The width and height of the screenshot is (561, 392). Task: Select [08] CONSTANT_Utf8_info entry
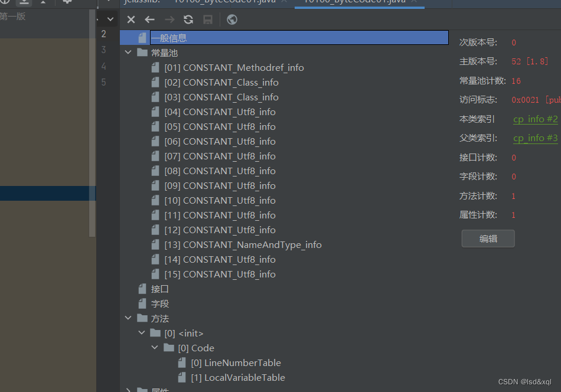click(x=220, y=171)
